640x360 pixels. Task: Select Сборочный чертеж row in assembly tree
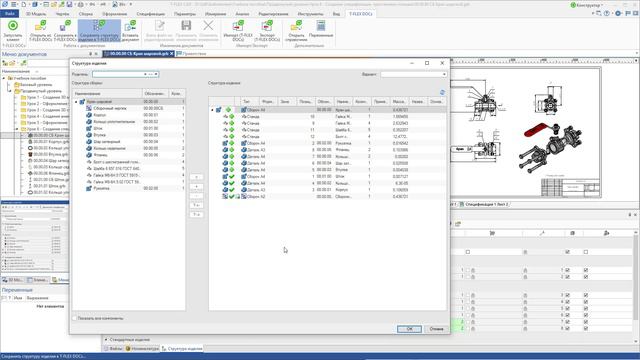pos(129,108)
